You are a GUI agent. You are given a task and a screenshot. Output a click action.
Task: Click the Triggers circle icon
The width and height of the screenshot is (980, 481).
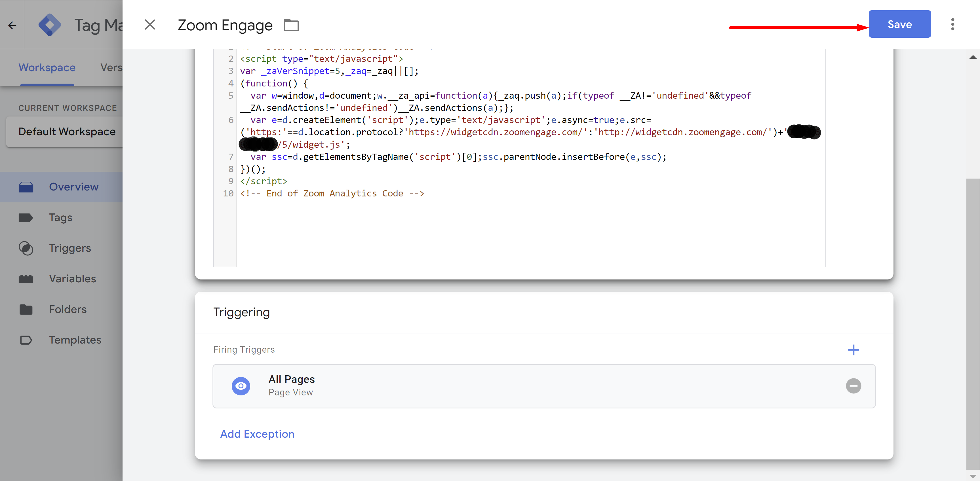pyautogui.click(x=26, y=248)
